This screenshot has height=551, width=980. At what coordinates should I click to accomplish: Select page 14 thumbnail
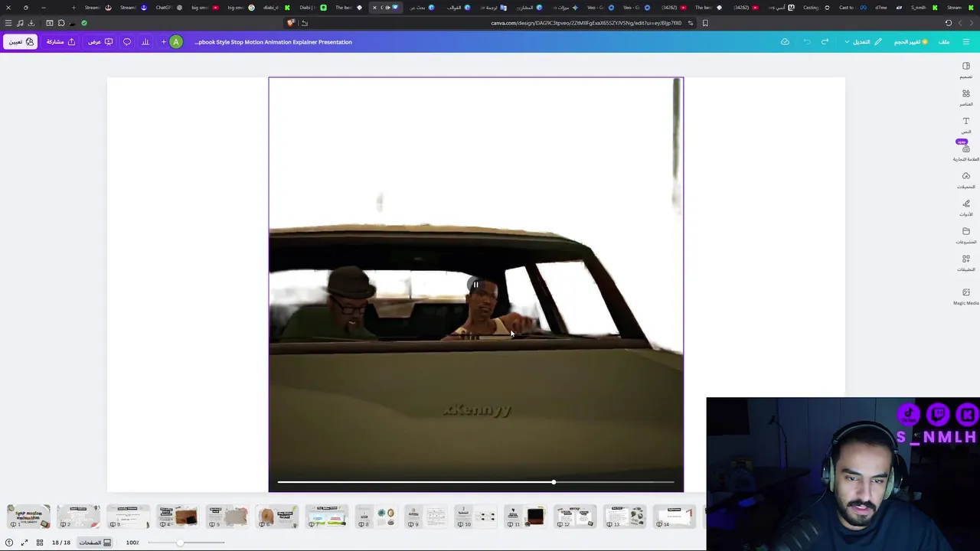(675, 517)
